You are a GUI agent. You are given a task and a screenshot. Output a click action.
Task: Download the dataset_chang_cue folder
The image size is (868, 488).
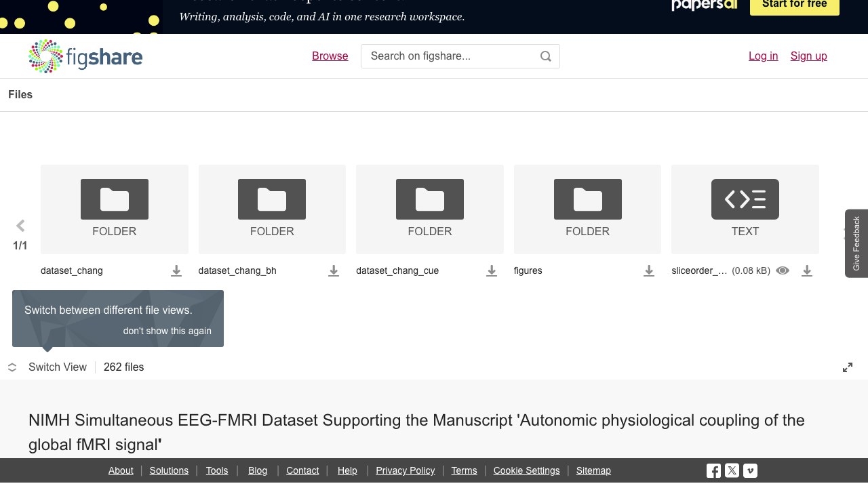click(492, 270)
